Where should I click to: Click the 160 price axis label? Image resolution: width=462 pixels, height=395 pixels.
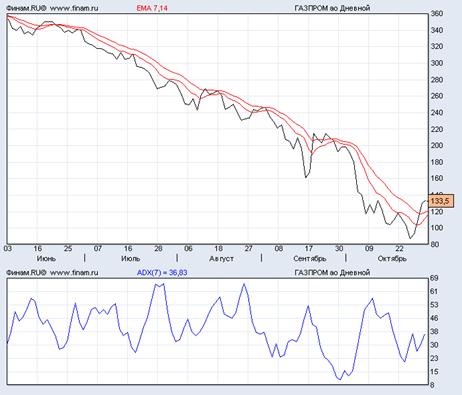pos(437,178)
